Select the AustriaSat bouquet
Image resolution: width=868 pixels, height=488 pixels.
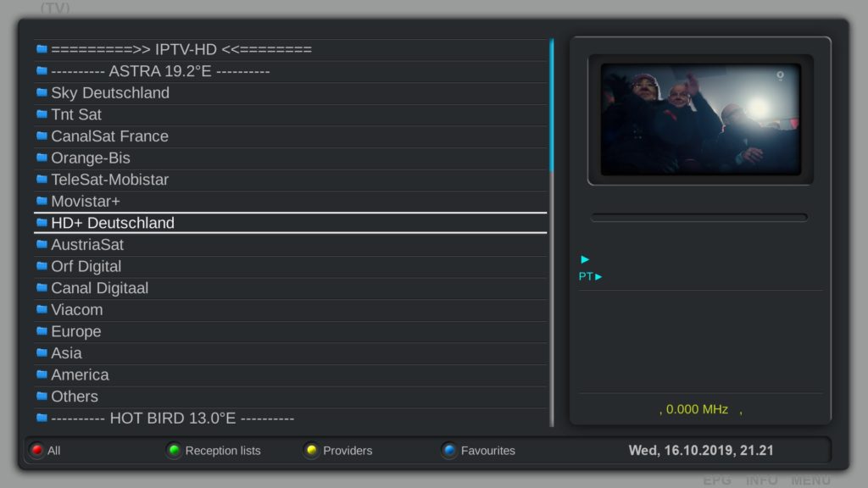coord(291,244)
